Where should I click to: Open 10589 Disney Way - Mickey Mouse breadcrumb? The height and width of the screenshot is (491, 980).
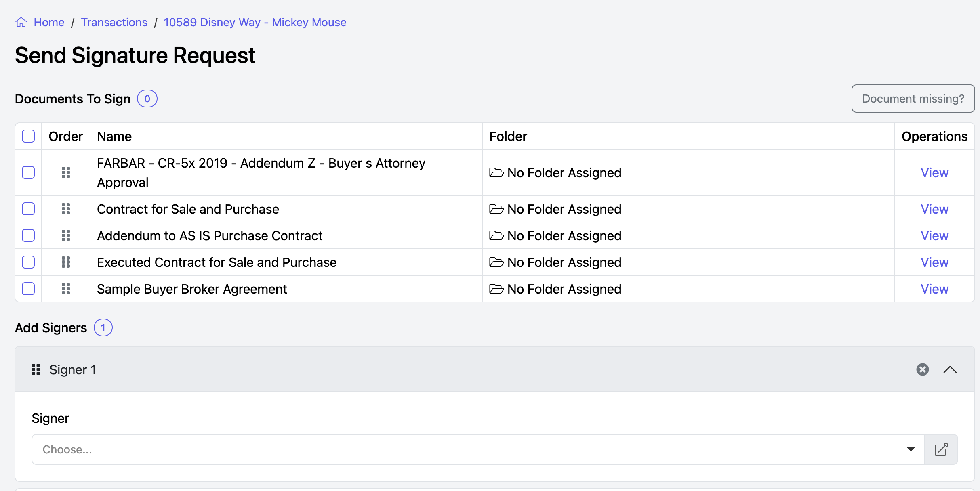tap(255, 22)
